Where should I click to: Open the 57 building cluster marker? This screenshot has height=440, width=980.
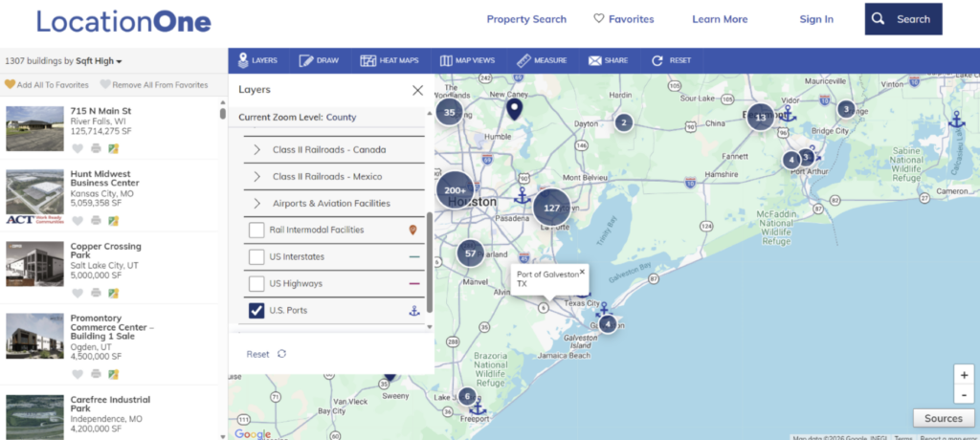(471, 253)
